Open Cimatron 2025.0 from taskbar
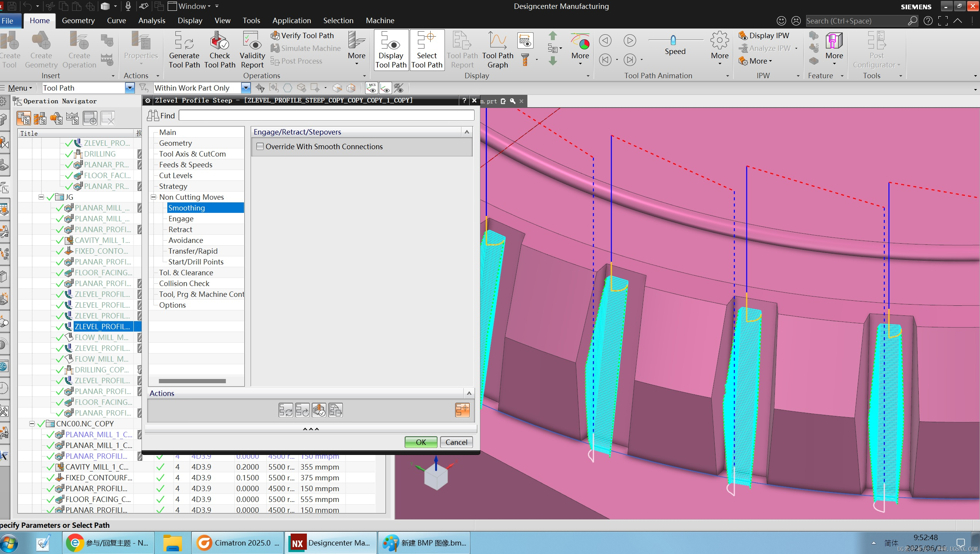Viewport: 980px width, 554px height. click(x=238, y=543)
